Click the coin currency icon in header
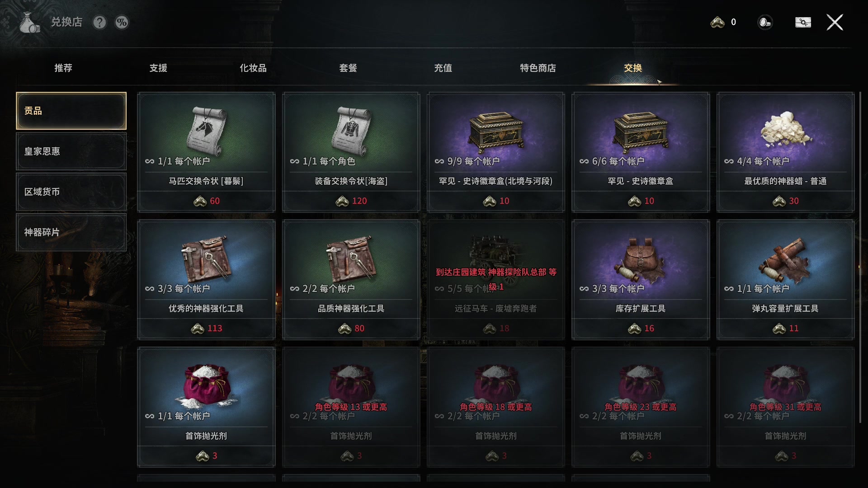This screenshot has width=868, height=488. pos(717,22)
